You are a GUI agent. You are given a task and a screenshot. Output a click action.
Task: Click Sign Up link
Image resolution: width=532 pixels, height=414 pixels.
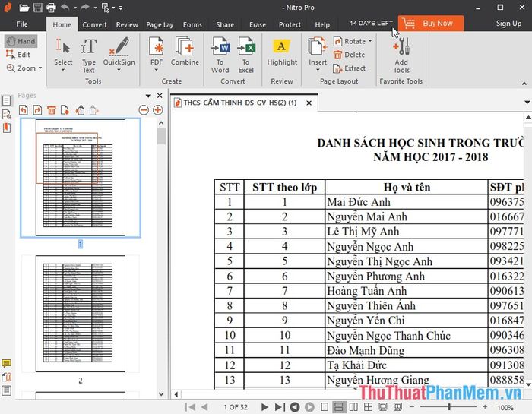[x=508, y=24]
